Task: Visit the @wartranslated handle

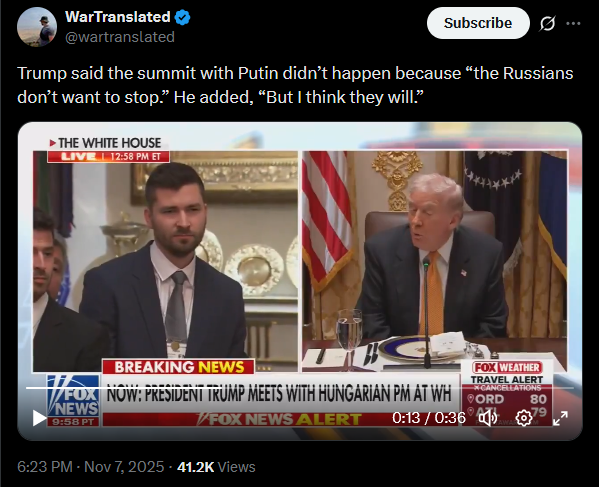Action: tap(120, 37)
